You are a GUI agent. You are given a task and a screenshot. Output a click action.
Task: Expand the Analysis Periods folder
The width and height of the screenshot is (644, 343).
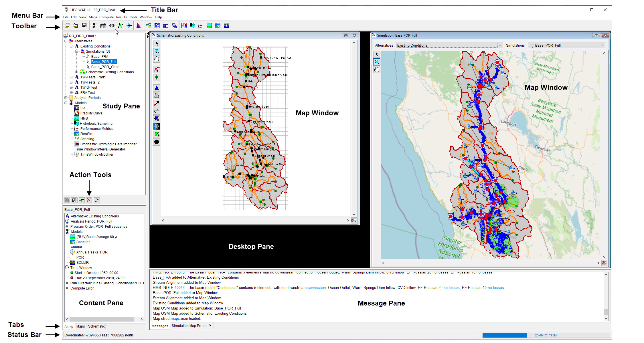point(66,98)
